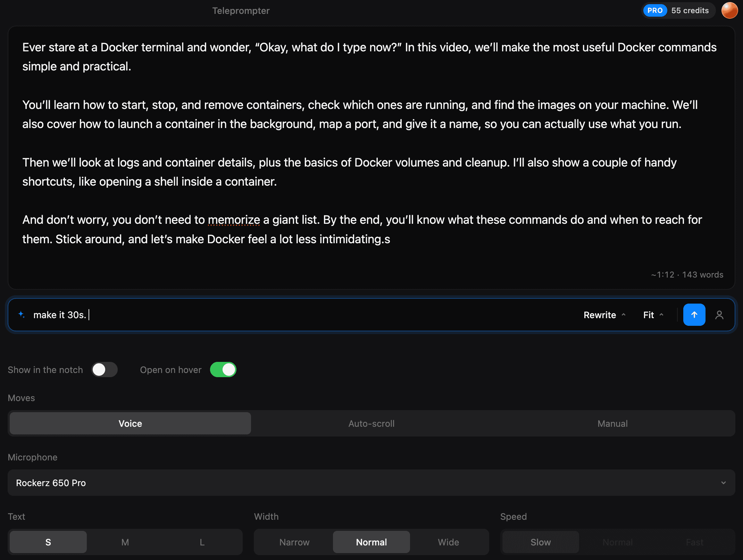The image size is (743, 560).
Task: Click the PRO badge
Action: [x=655, y=10]
